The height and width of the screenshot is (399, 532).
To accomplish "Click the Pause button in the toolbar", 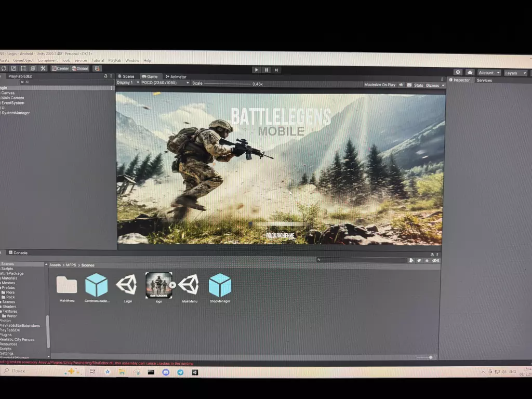I will [x=267, y=70].
